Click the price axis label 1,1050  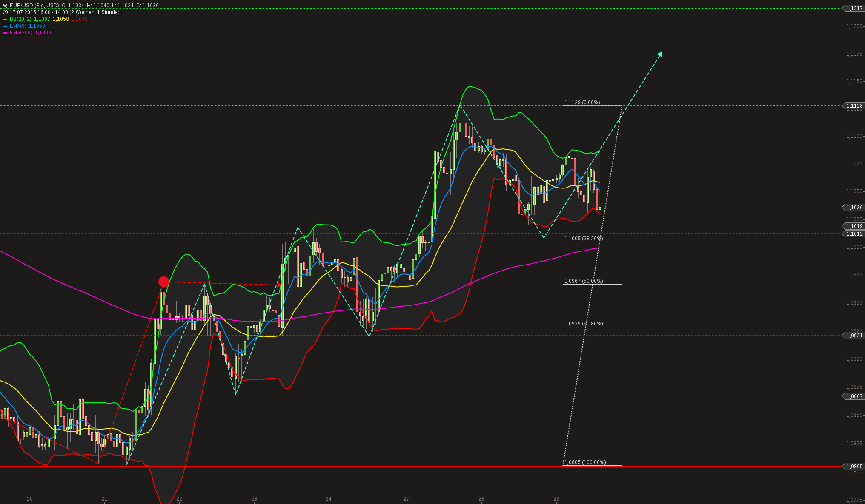(854, 191)
